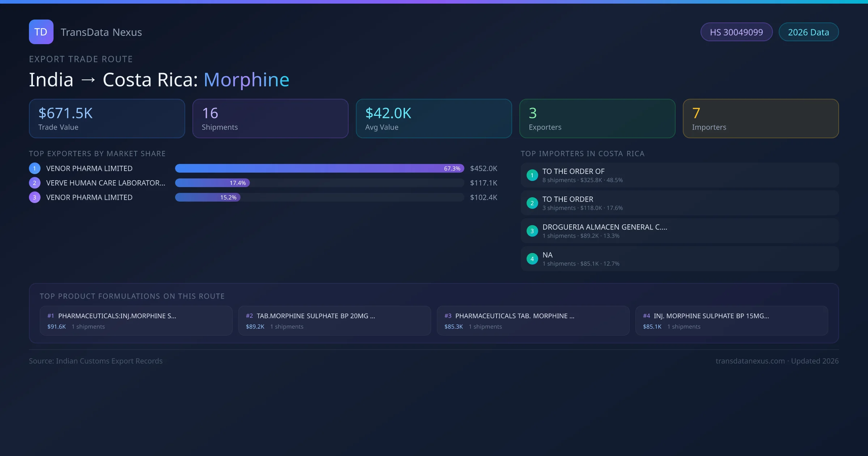
Task: Expand the #2 TAB.MORPHINE SULPHATE BP 20MG card
Action: (334, 320)
